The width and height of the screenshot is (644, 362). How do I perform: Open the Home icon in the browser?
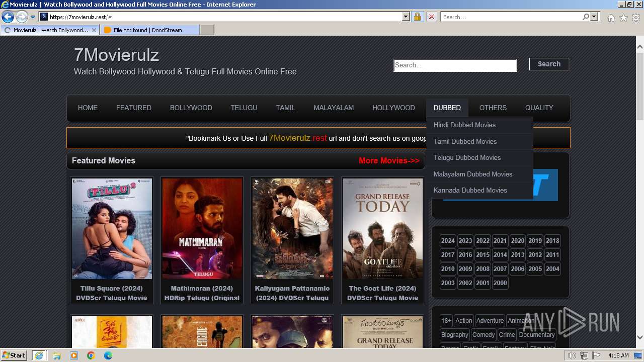point(611,18)
